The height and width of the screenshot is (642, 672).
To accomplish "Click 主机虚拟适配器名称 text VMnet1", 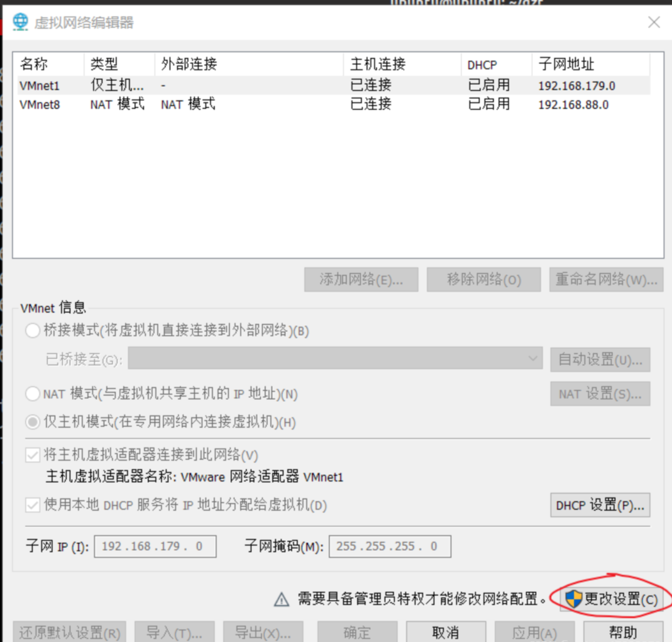I will [x=323, y=477].
